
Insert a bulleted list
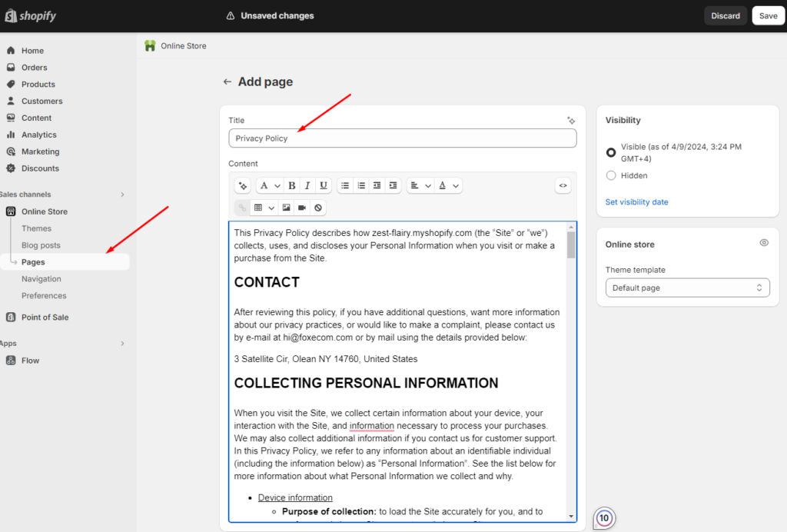[344, 185]
